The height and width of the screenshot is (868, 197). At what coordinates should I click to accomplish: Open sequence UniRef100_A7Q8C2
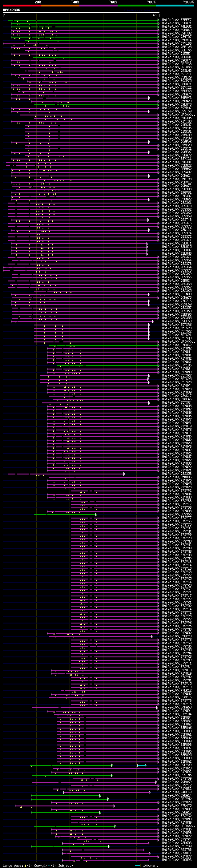177,345
